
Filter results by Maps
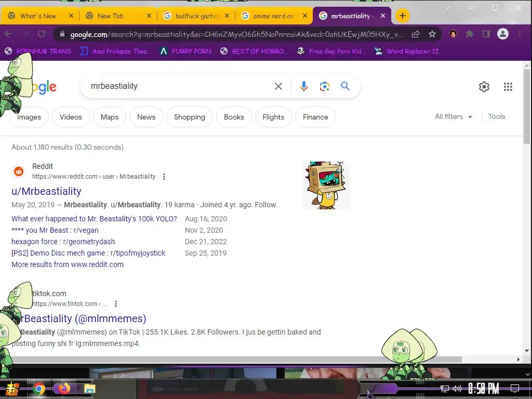(x=110, y=117)
